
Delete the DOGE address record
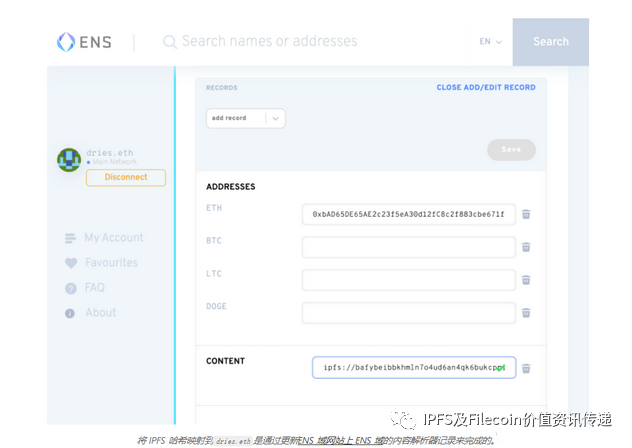pos(526,313)
